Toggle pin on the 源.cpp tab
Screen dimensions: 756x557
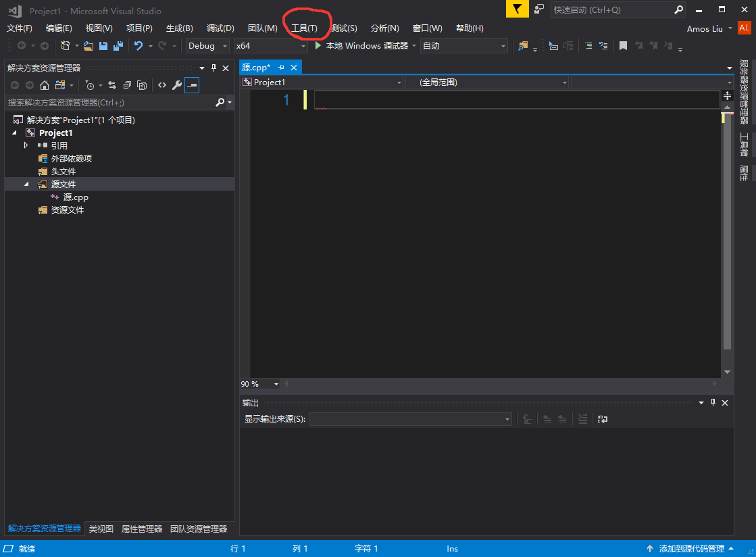point(281,68)
